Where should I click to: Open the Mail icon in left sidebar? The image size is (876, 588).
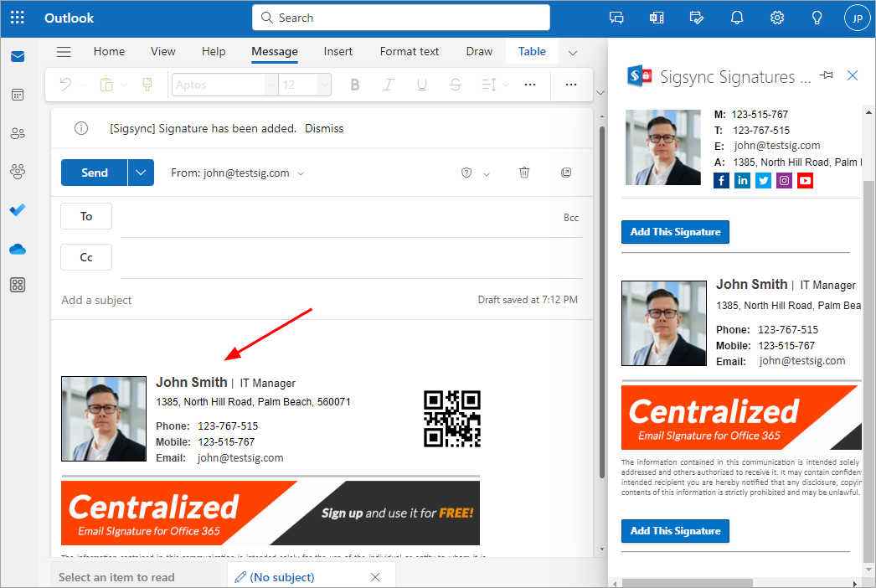coord(18,57)
